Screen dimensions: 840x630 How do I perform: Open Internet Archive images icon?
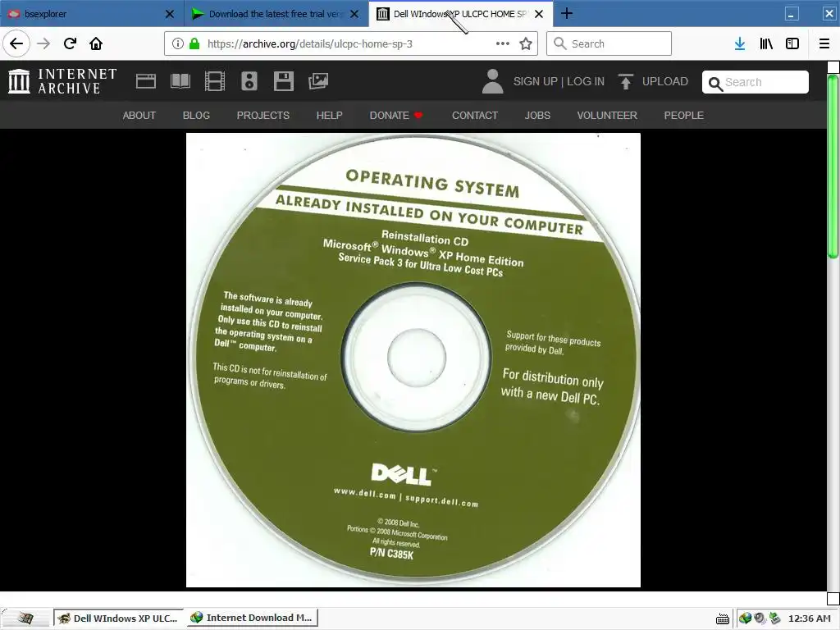click(318, 81)
